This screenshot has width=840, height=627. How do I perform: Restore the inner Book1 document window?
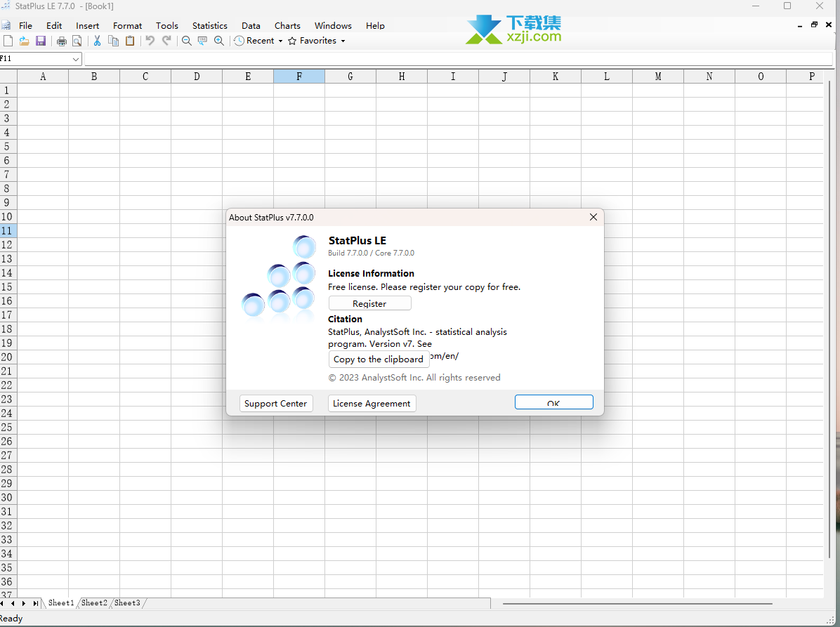click(x=814, y=25)
